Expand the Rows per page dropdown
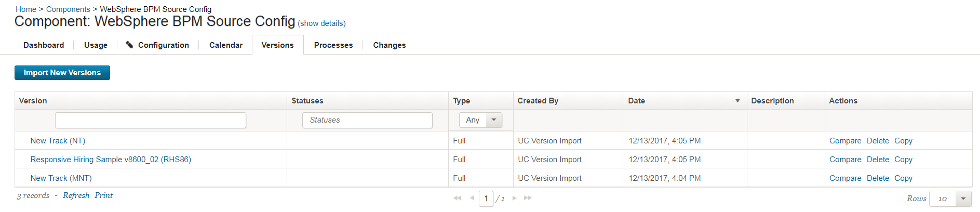 [x=963, y=198]
